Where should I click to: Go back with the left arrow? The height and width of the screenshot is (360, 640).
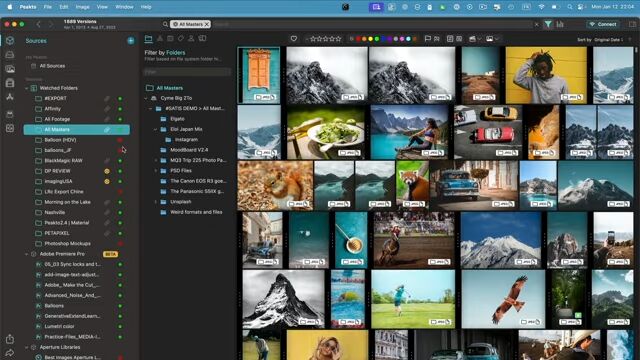pyautogui.click(x=38, y=24)
